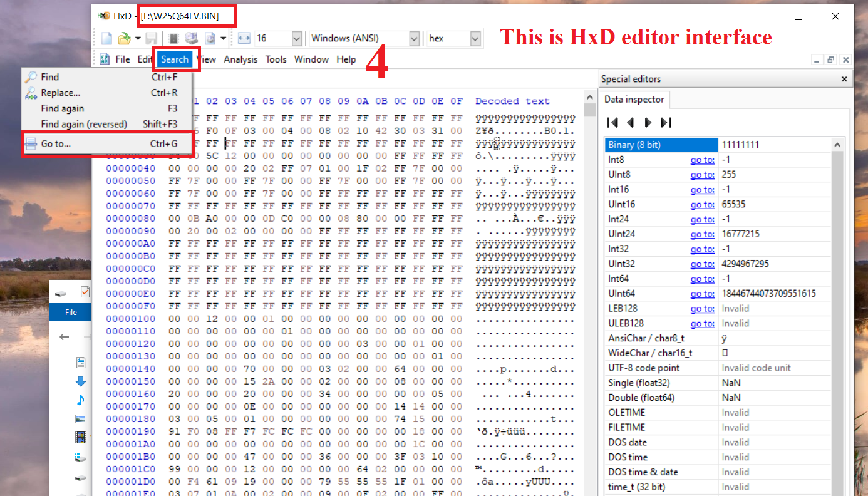Jump to last byte in Data inspector
The height and width of the screenshot is (496, 868).
point(666,122)
